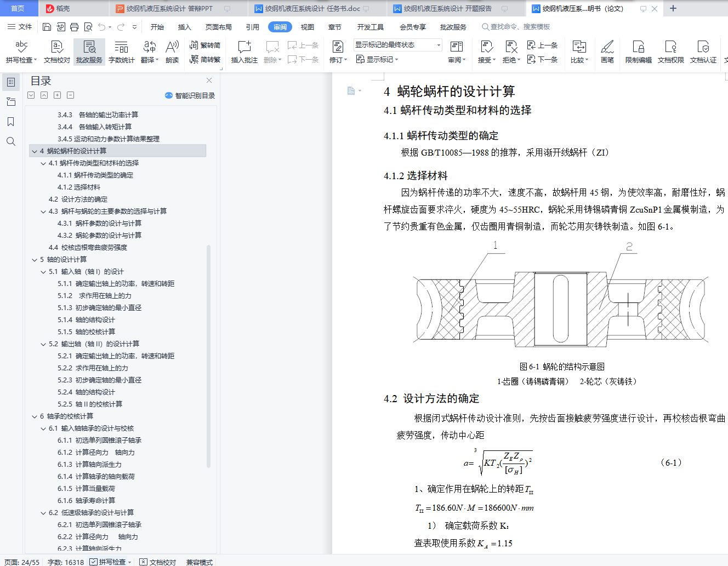Image resolution: width=728 pixels, height=566 pixels.
Task: Open the 页面布局 ribbon tab
Action: (x=219, y=27)
